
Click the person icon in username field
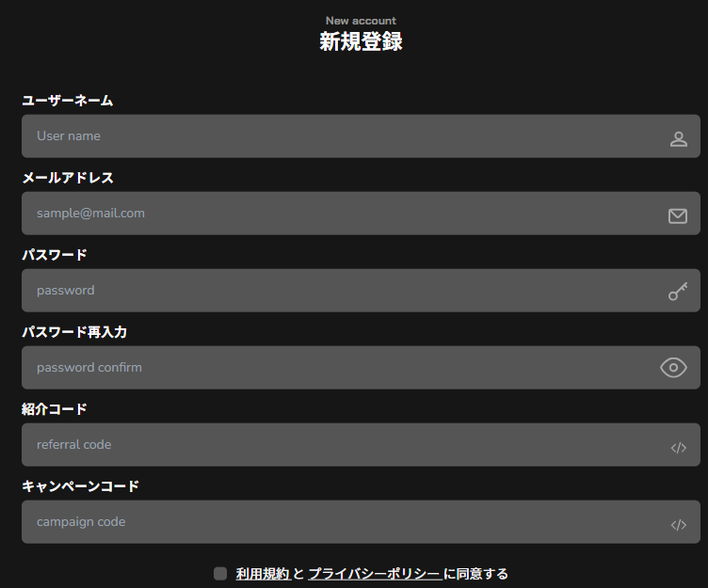[x=678, y=139]
